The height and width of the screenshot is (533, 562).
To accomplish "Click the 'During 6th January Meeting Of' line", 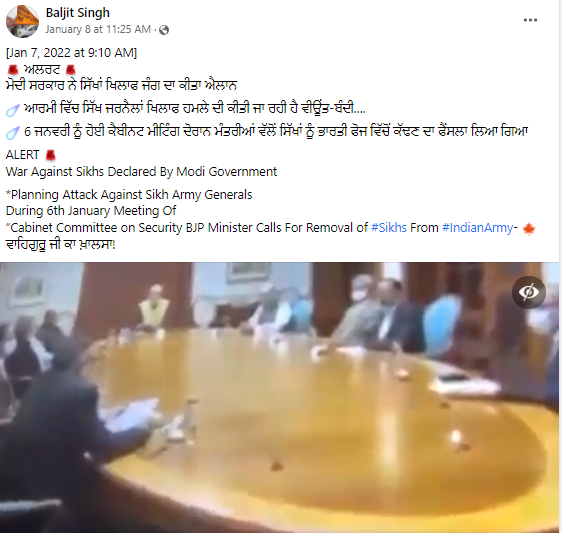I will [x=91, y=211].
